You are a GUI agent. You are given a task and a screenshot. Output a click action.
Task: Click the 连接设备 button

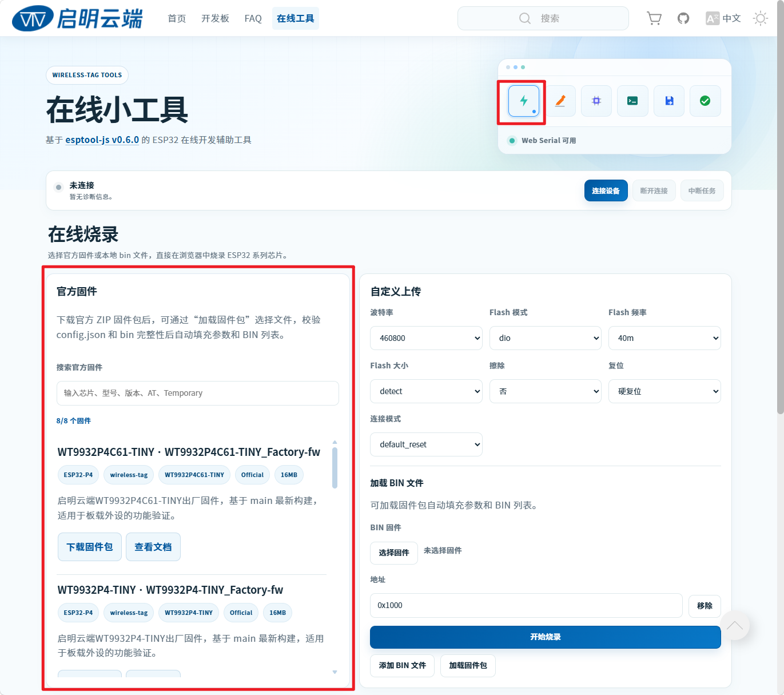(606, 190)
